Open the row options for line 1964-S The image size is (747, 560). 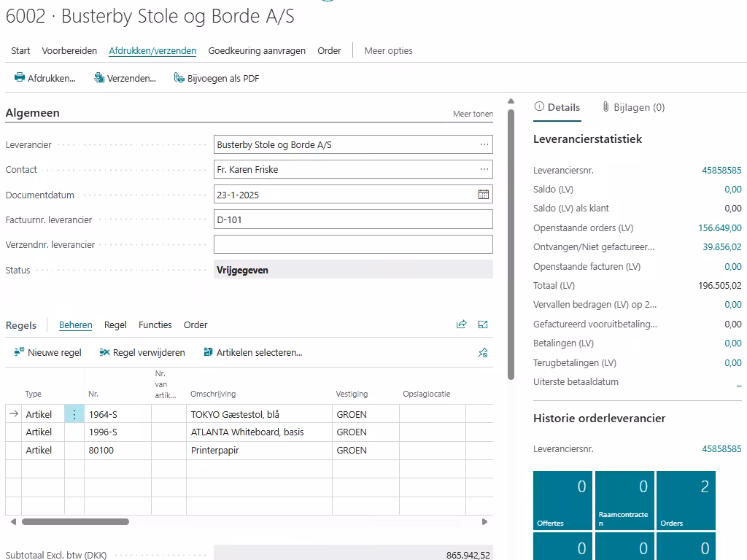(x=74, y=414)
